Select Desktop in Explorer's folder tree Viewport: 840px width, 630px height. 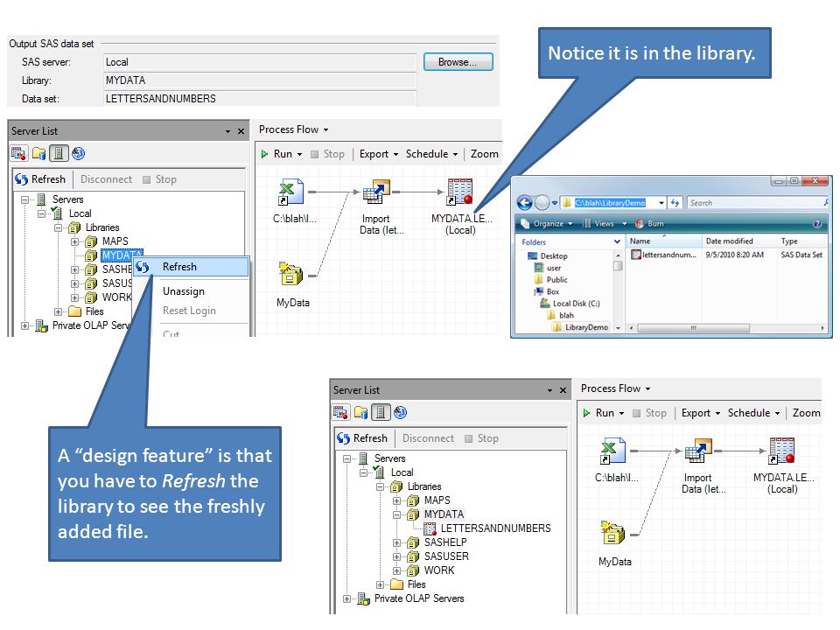(x=548, y=256)
